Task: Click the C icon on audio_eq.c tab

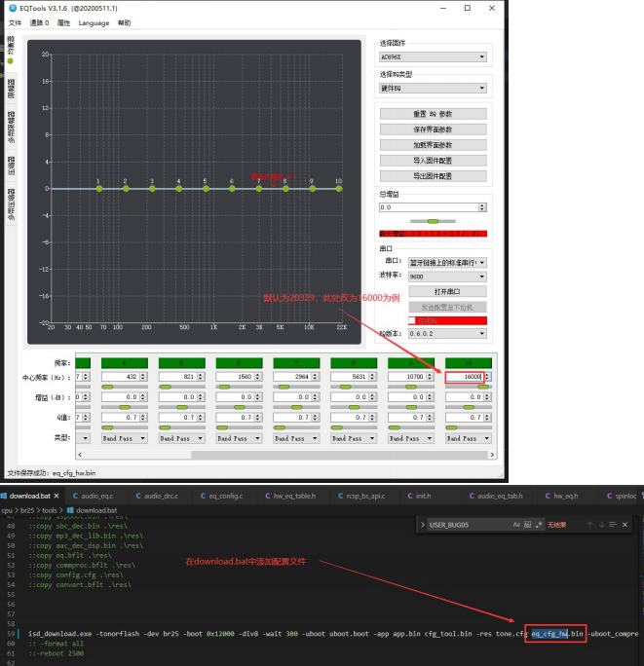Action: point(75,496)
